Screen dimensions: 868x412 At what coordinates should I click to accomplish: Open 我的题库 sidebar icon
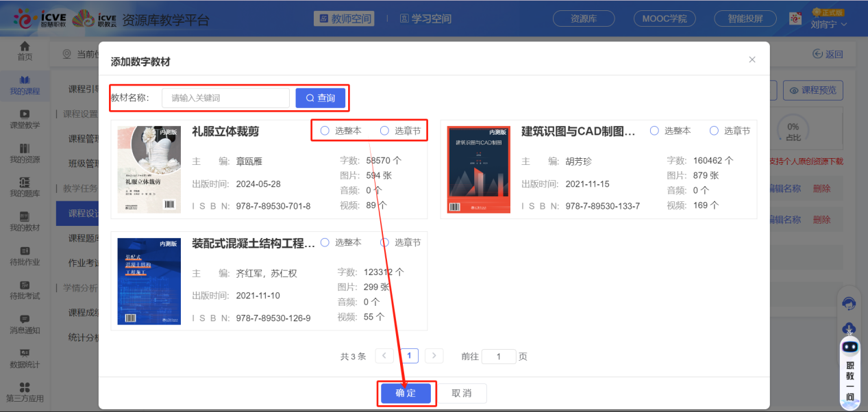[25, 187]
